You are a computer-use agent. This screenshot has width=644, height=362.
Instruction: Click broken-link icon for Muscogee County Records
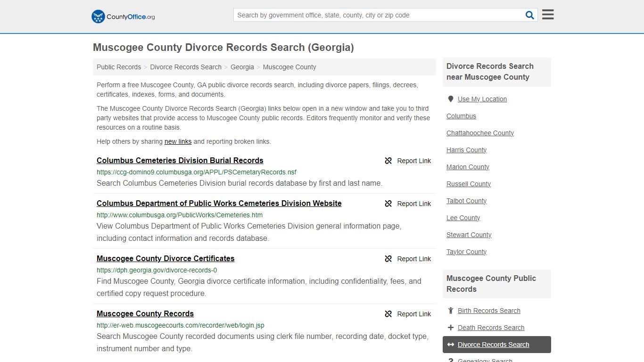point(388,314)
